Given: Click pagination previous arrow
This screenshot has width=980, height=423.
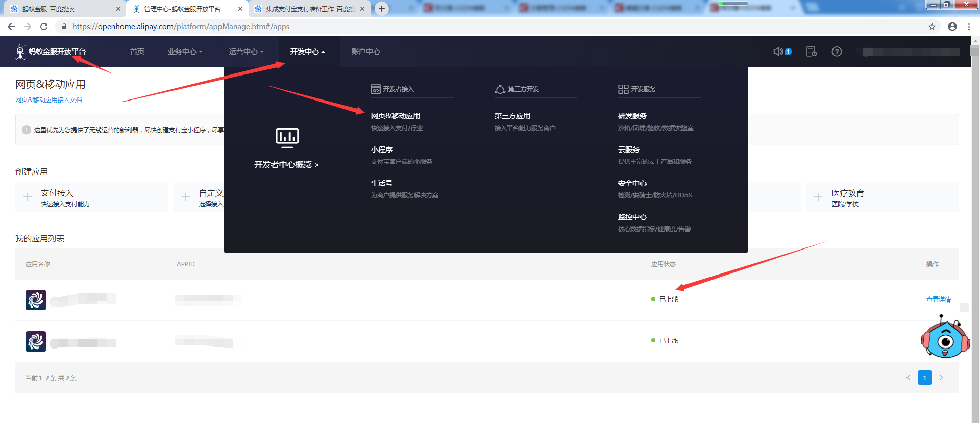Looking at the screenshot, I should pos(908,378).
